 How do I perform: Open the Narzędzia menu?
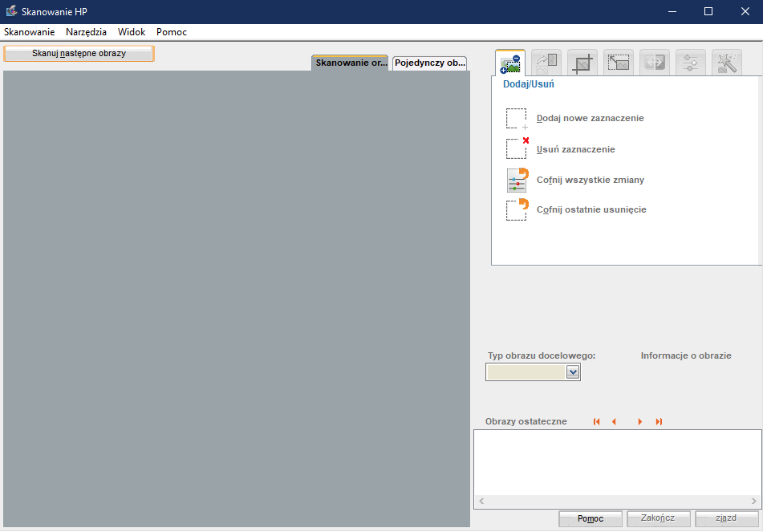click(85, 32)
